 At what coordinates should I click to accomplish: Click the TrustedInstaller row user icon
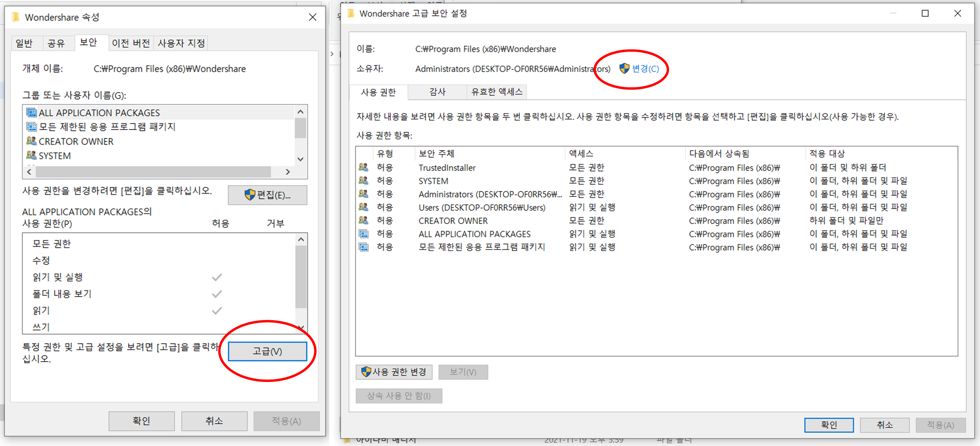point(363,167)
